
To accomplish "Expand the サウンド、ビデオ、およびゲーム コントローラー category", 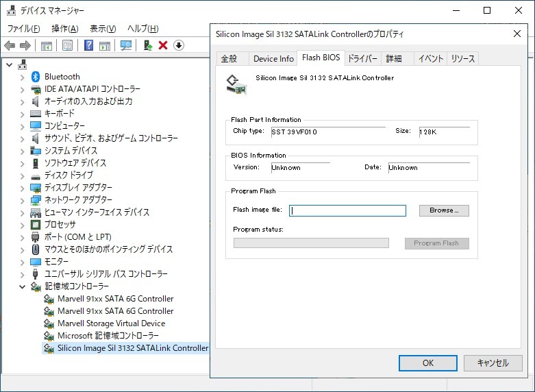I will pyautogui.click(x=22, y=139).
